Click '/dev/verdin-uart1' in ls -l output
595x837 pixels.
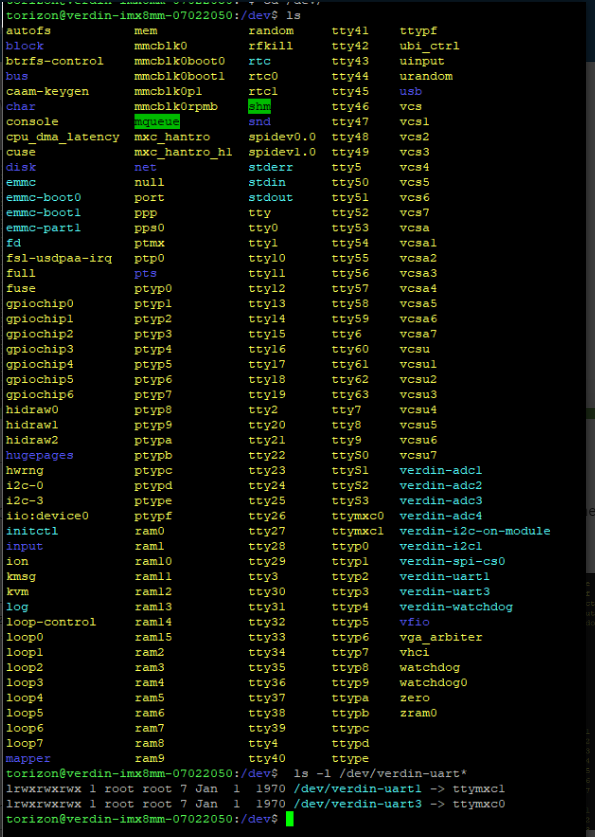[358, 789]
